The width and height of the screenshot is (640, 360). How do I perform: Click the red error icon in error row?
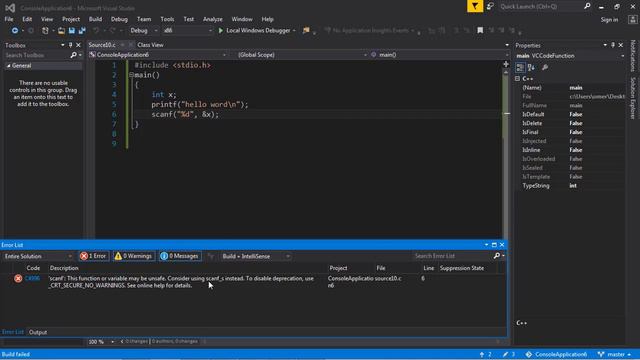(x=18, y=278)
